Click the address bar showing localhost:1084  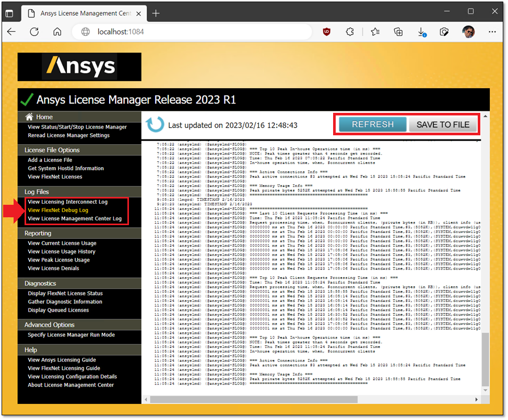pyautogui.click(x=192, y=32)
